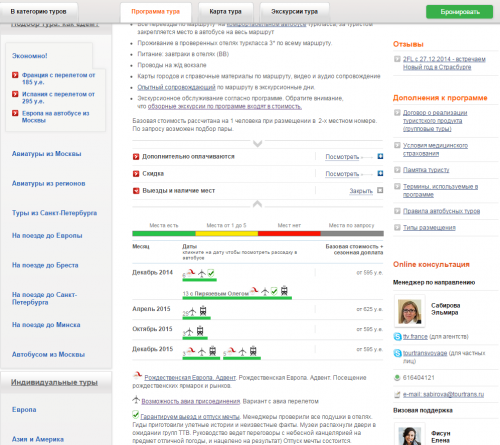Open На поезде до Европы menu item

point(47,235)
